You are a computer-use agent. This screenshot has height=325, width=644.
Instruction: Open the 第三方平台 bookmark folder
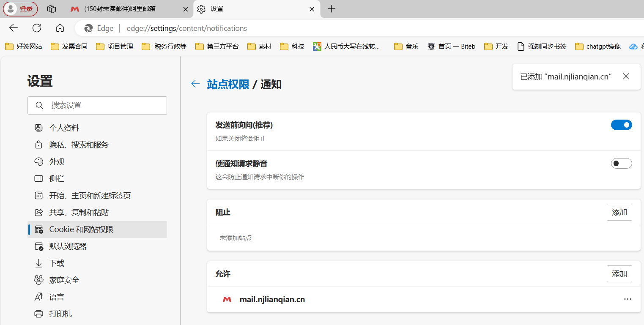coord(217,46)
